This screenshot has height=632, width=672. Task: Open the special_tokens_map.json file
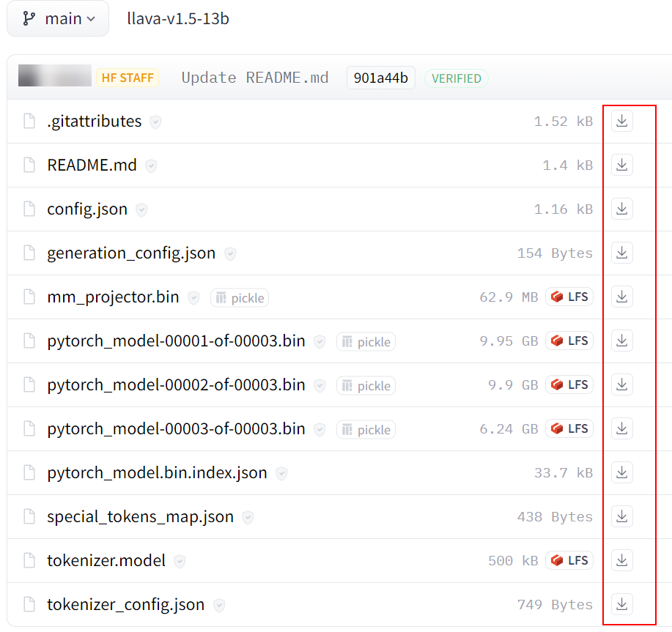141,517
